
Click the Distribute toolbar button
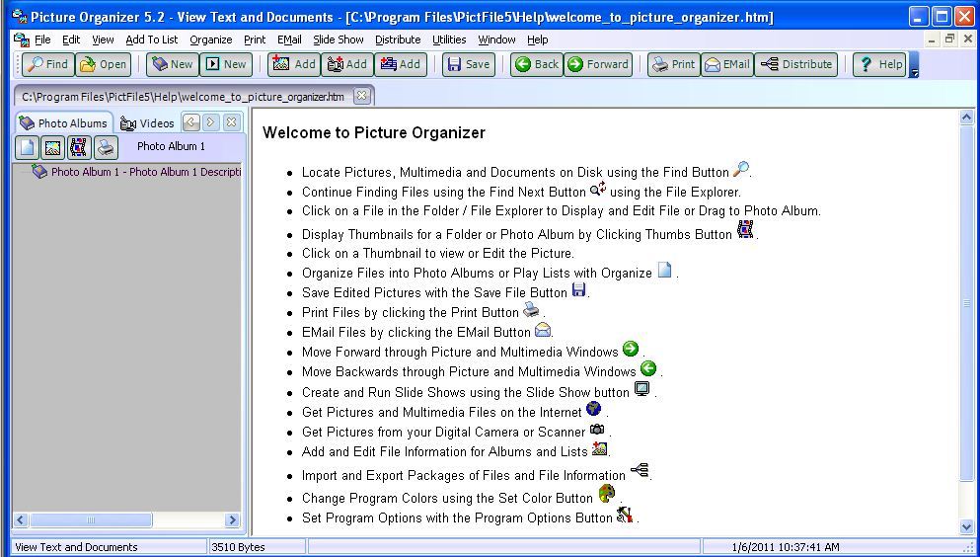tap(795, 64)
